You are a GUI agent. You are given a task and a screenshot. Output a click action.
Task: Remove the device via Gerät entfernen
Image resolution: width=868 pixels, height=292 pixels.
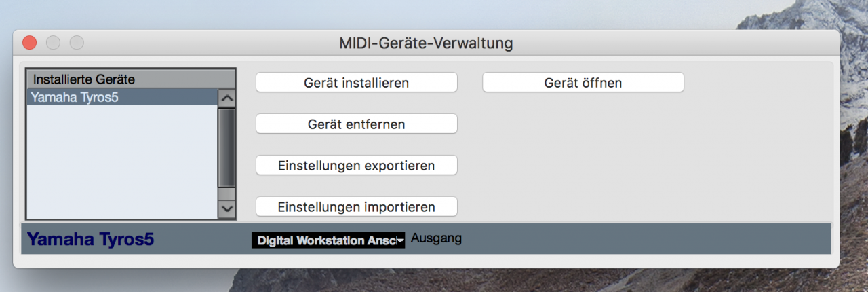[x=357, y=124]
